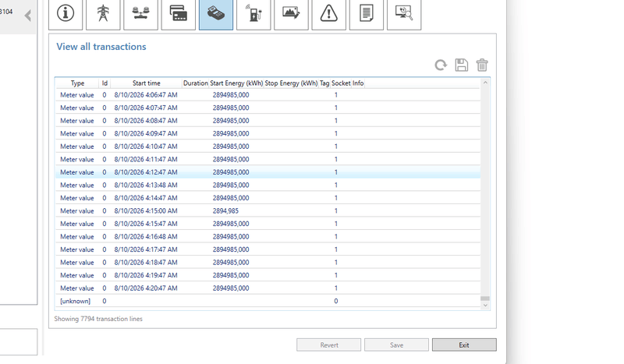
Task: Sort by the Id column header
Action: 105,83
